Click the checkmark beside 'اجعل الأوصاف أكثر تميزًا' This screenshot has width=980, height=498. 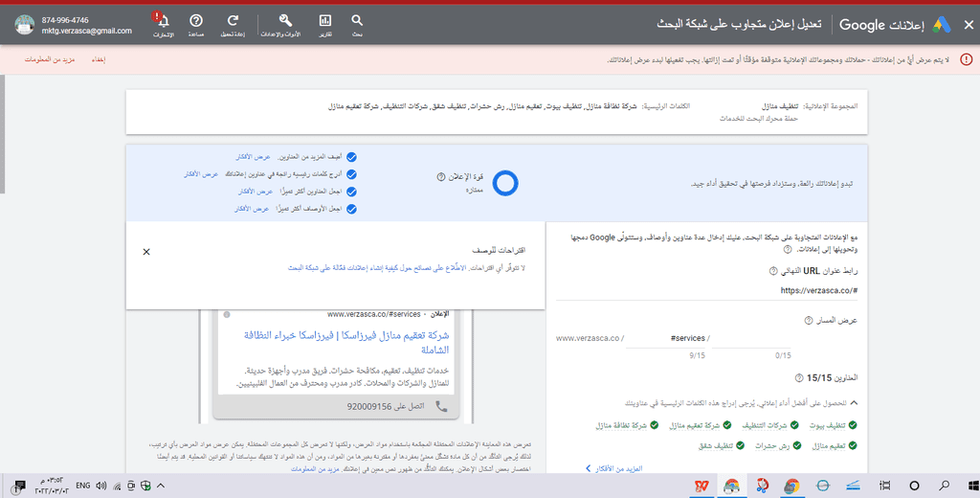tap(351, 209)
